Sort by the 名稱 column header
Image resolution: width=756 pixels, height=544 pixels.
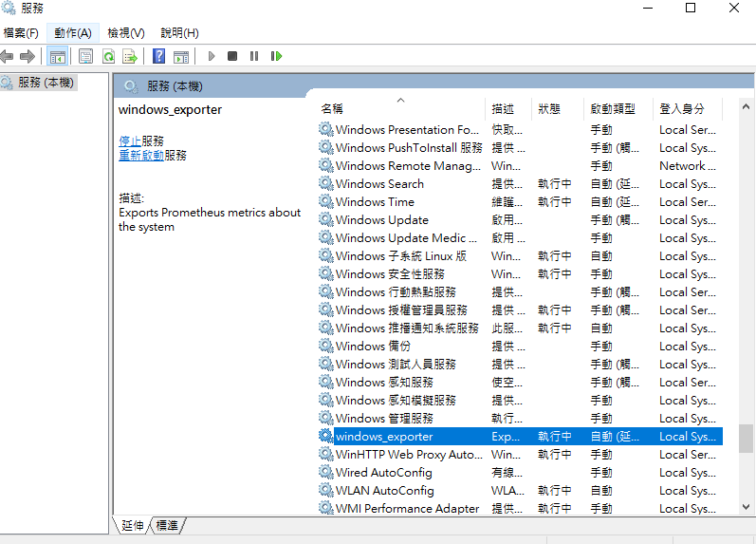(332, 109)
